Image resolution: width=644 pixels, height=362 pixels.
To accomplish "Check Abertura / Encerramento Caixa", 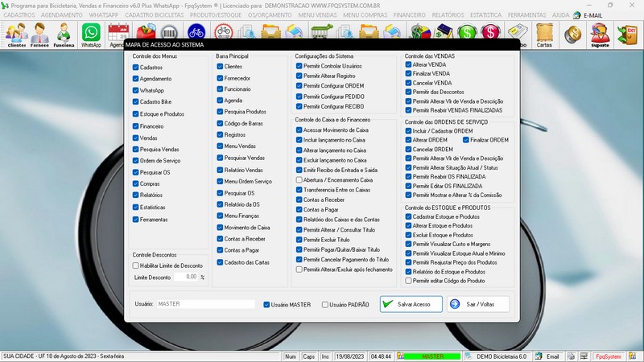I will point(299,179).
